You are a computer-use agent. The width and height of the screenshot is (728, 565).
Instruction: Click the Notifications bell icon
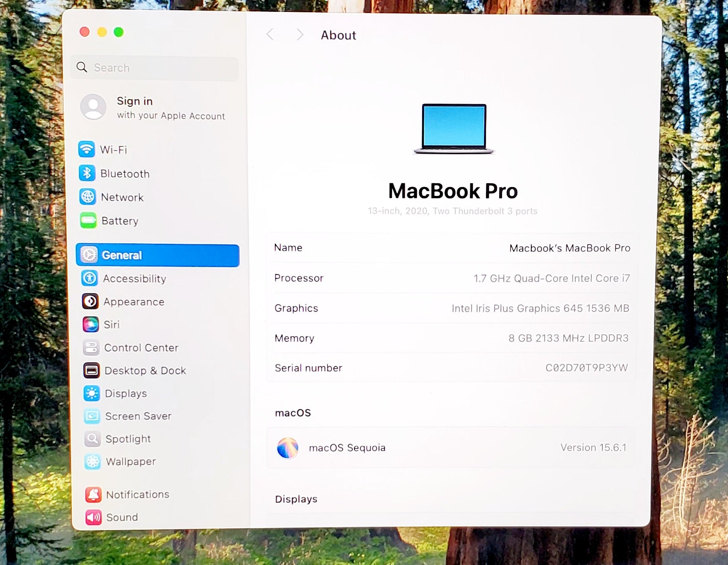tap(93, 494)
